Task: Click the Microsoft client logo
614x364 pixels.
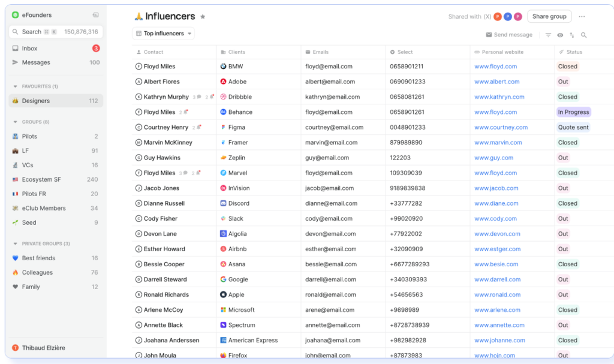Action: 223,309
